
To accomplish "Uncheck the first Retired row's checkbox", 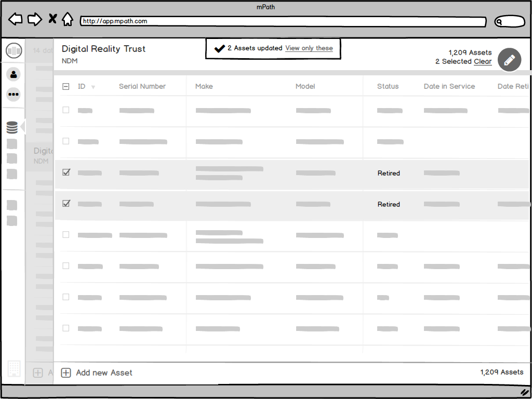I will (65, 171).
